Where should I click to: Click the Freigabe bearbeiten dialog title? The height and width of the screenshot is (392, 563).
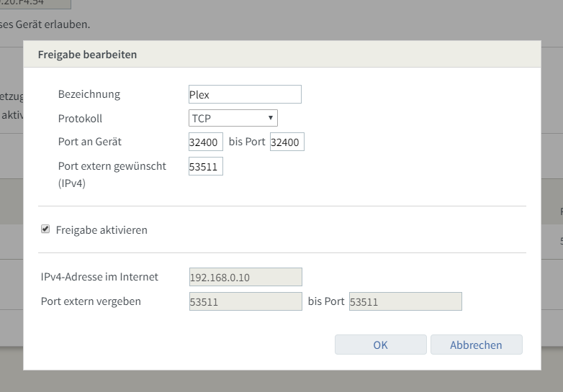tap(87, 54)
